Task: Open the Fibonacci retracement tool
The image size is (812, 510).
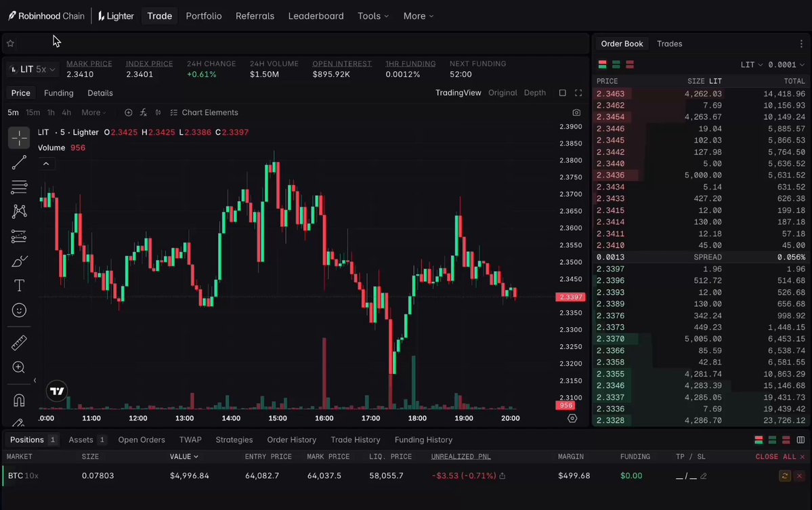Action: pyautogui.click(x=19, y=187)
